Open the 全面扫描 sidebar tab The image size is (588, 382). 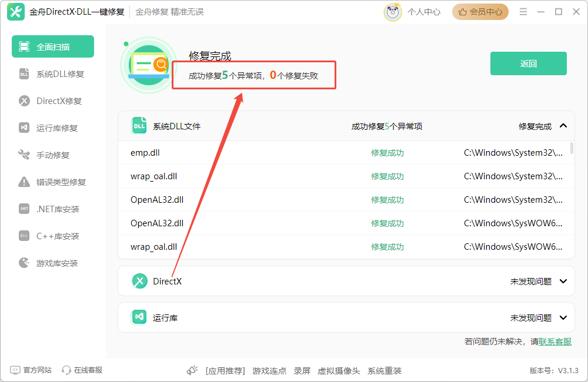click(x=53, y=46)
